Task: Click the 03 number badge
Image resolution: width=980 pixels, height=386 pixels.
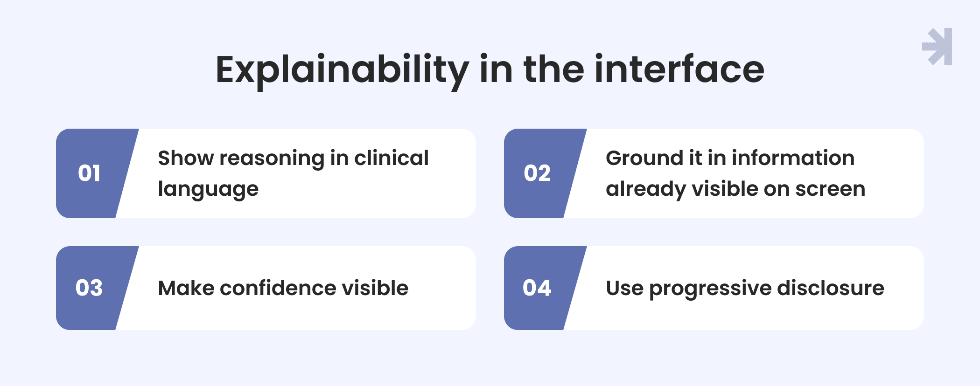Action: pyautogui.click(x=90, y=288)
